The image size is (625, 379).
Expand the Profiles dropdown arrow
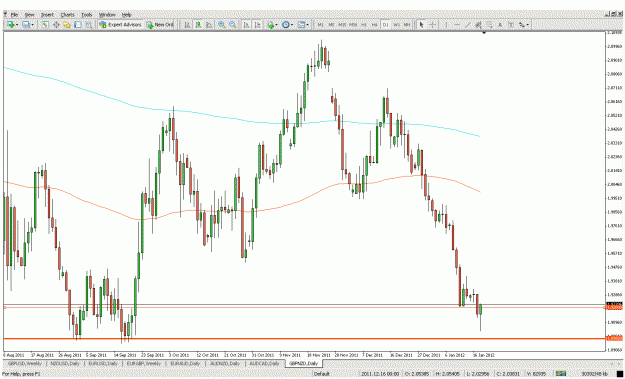pos(33,25)
